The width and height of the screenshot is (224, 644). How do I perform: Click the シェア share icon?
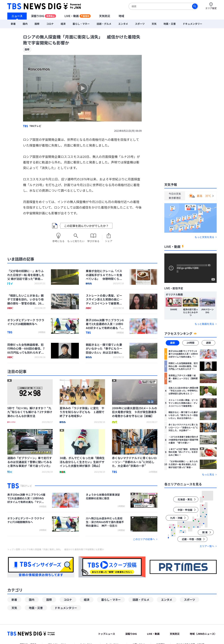point(109,235)
